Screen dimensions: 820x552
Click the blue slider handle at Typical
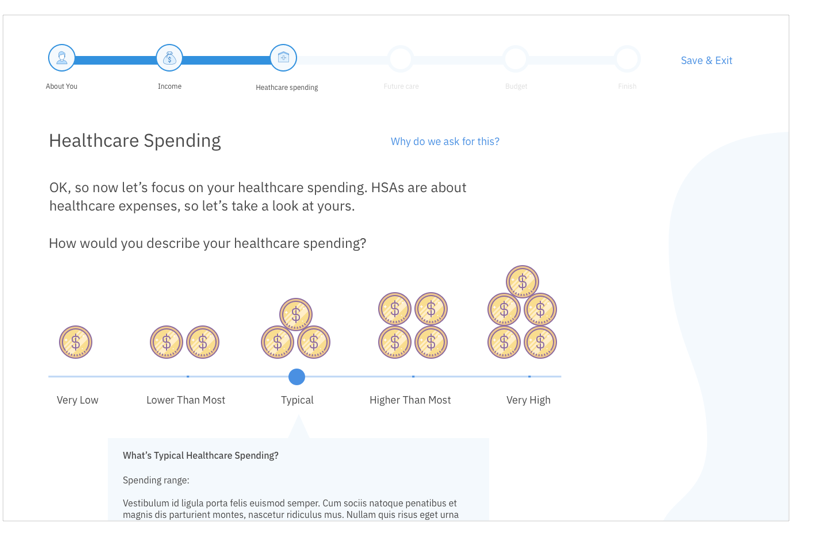pos(297,377)
